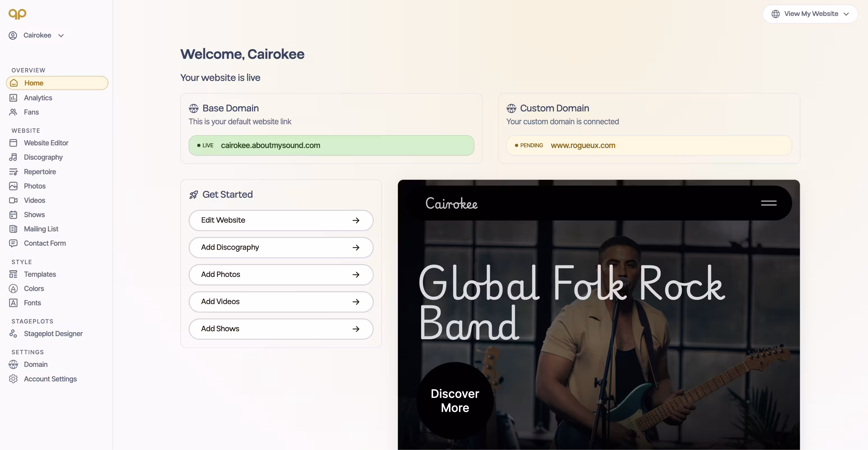Click the Discography music note icon
This screenshot has width=868, height=450.
(13, 157)
